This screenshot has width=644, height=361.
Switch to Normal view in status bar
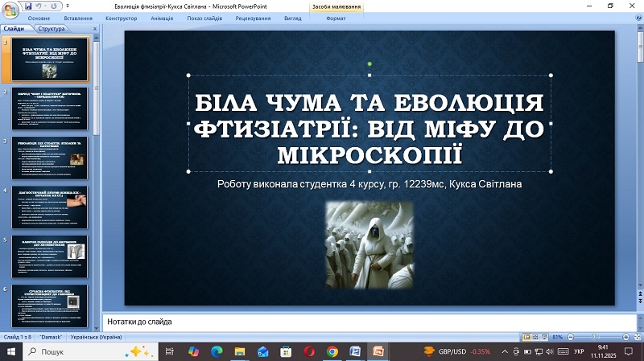pyautogui.click(x=526, y=337)
